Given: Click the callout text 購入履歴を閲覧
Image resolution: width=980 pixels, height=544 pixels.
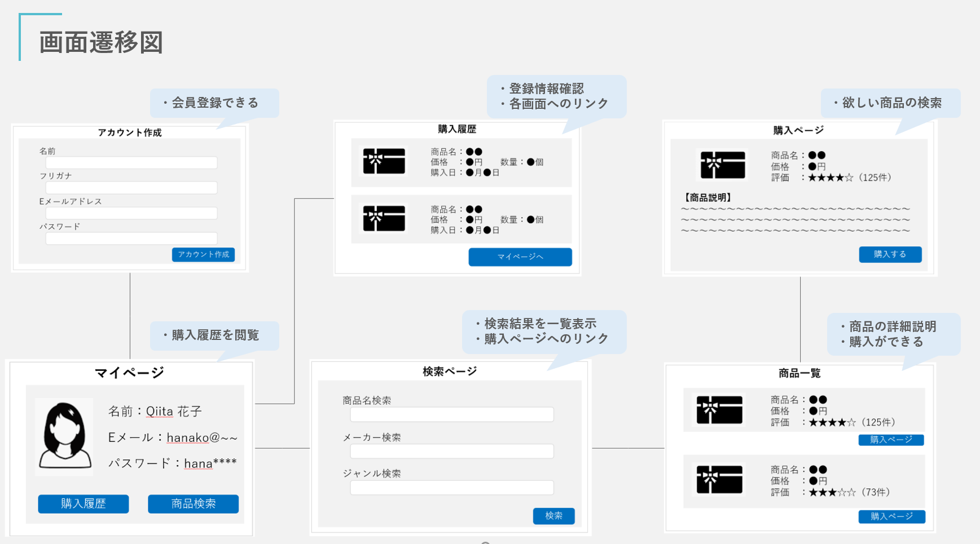Looking at the screenshot, I should (215, 335).
